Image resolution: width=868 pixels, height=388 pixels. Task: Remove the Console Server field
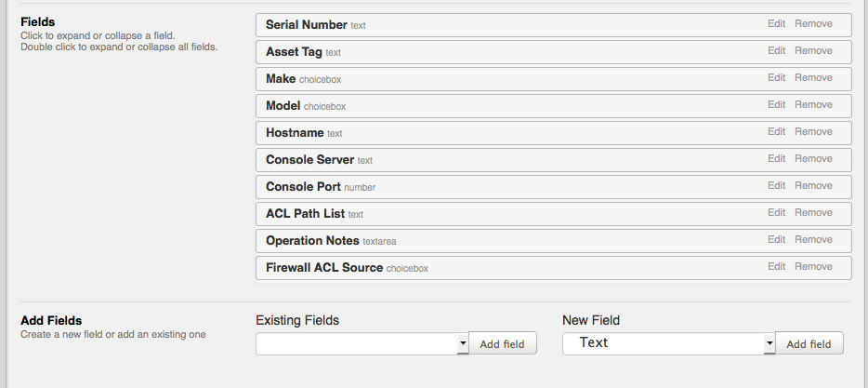813,158
